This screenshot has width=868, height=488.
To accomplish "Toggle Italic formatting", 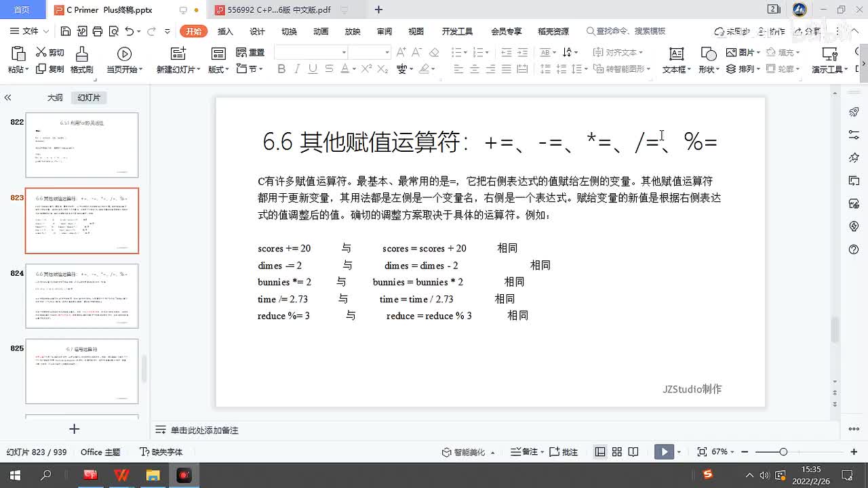I will click(x=297, y=69).
